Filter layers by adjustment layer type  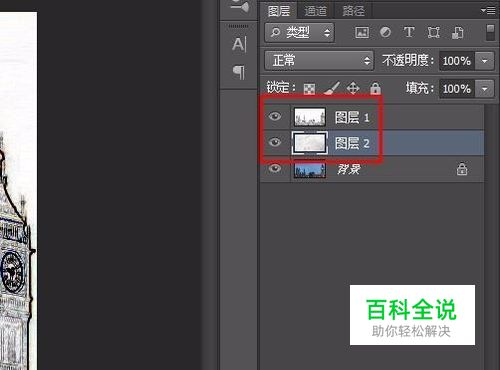coord(386,32)
